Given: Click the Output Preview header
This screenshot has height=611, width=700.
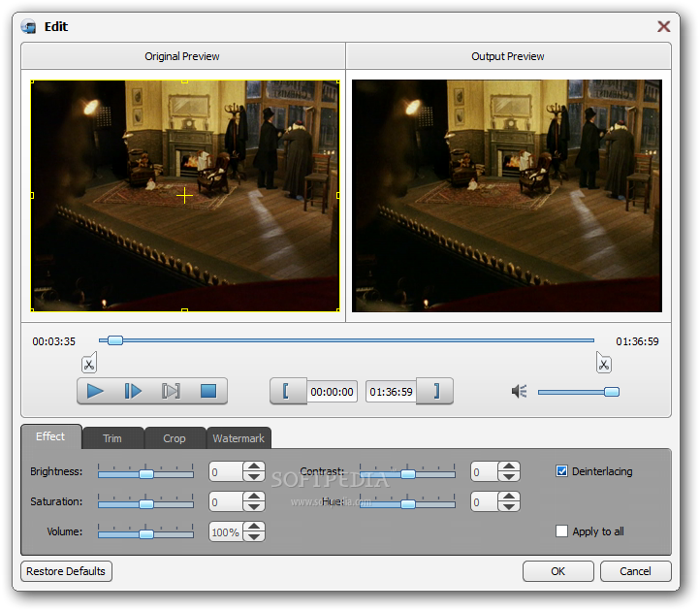Looking at the screenshot, I should click(508, 56).
